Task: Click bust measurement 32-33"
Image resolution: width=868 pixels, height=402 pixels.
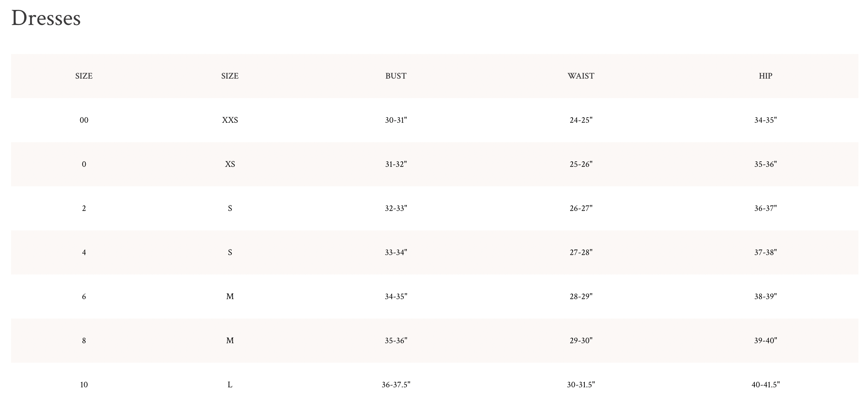Action: point(396,208)
